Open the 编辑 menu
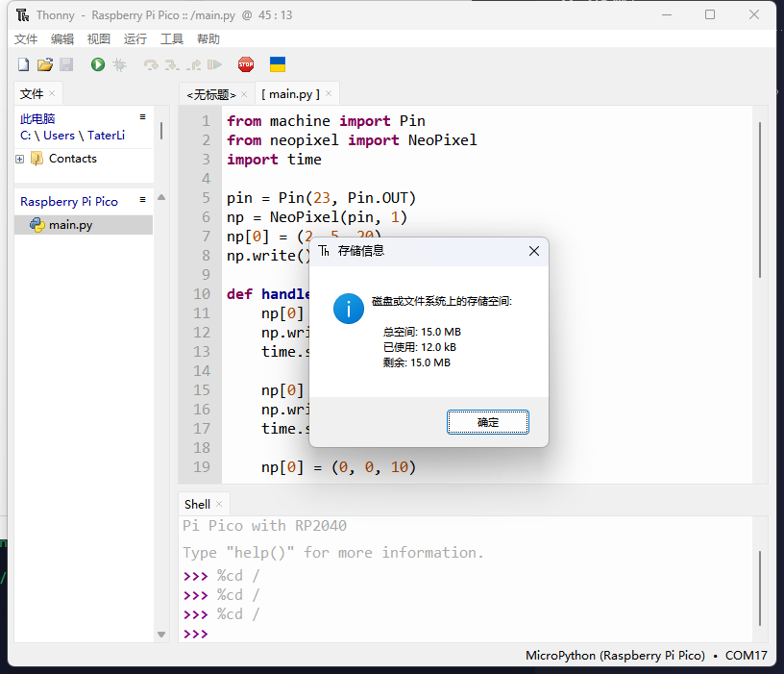 (x=62, y=39)
